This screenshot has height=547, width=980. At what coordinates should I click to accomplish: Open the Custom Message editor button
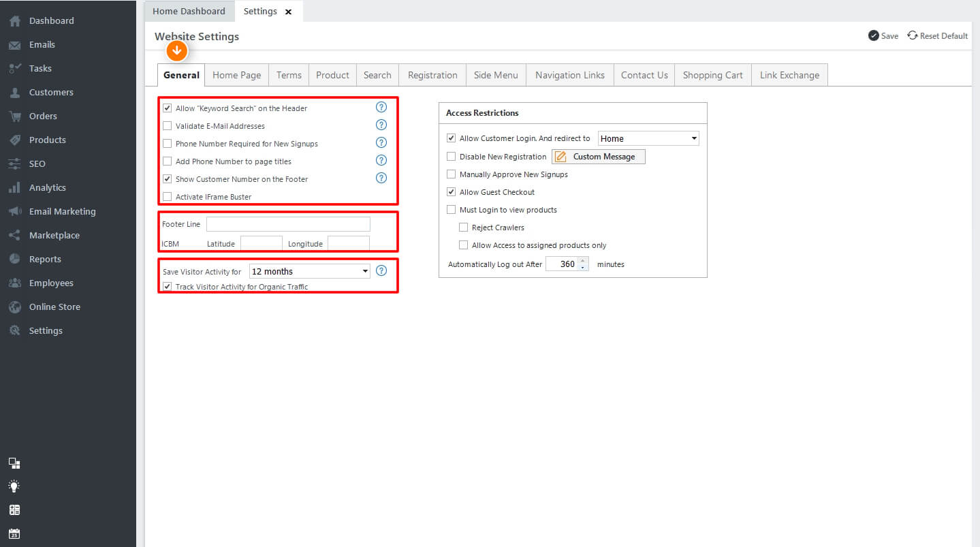(x=598, y=157)
